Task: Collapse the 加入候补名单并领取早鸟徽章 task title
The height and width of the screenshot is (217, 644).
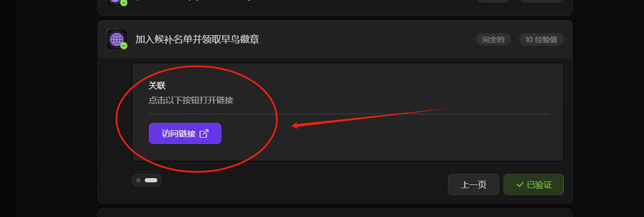Action: click(197, 39)
